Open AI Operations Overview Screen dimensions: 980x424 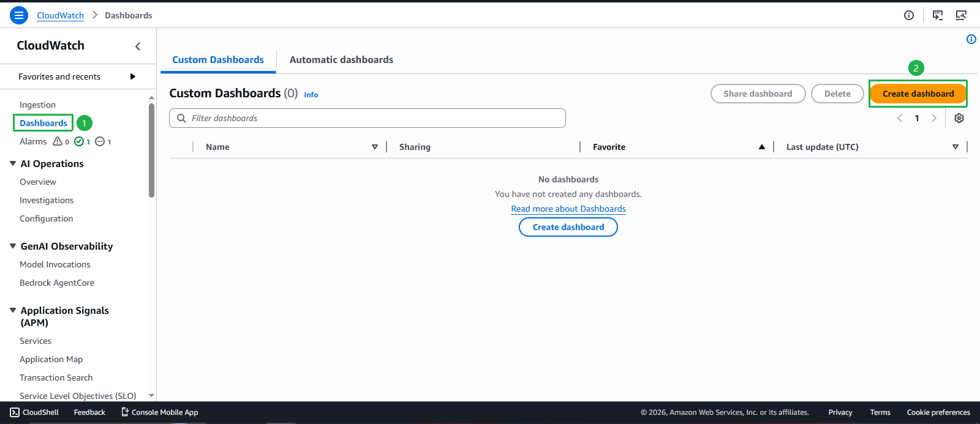tap(38, 182)
